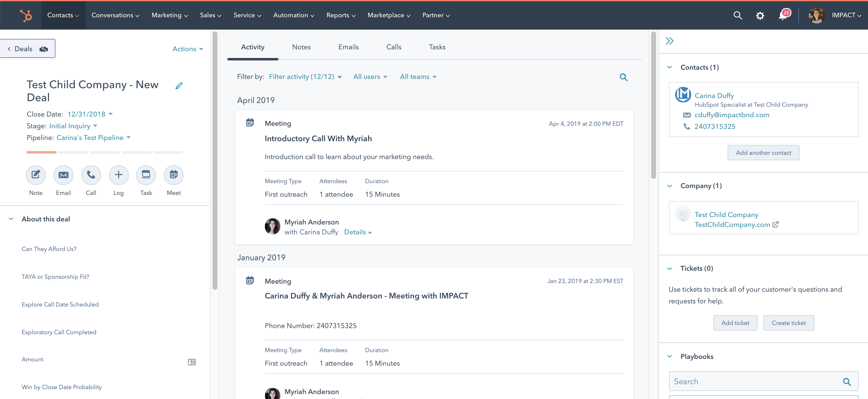
Task: Open the Reports menu
Action: 341,15
